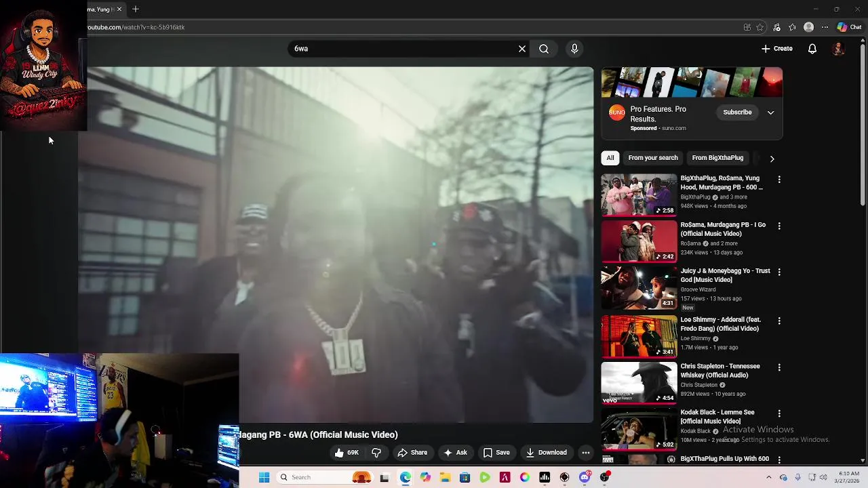The width and height of the screenshot is (868, 488).
Task: Like the video with thumbs up
Action: point(347,453)
